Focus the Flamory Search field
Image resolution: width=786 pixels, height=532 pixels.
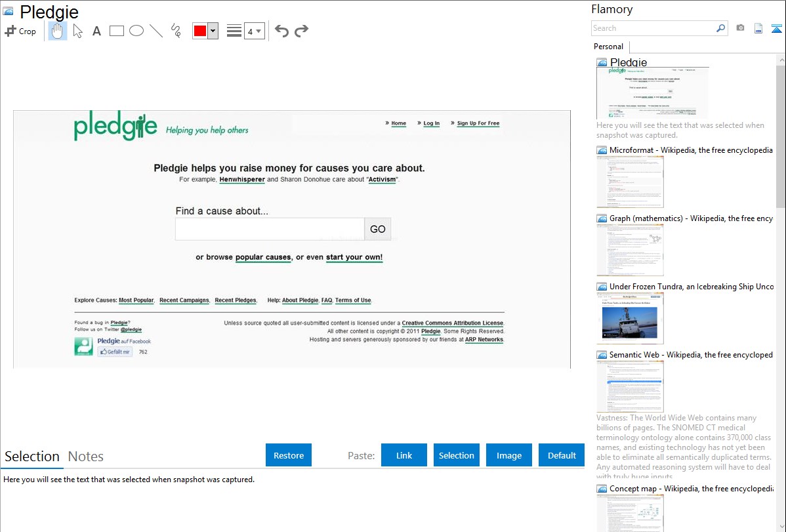653,28
